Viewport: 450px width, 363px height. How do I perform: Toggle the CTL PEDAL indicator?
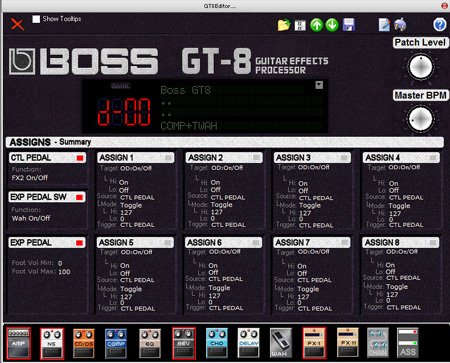tap(80, 158)
